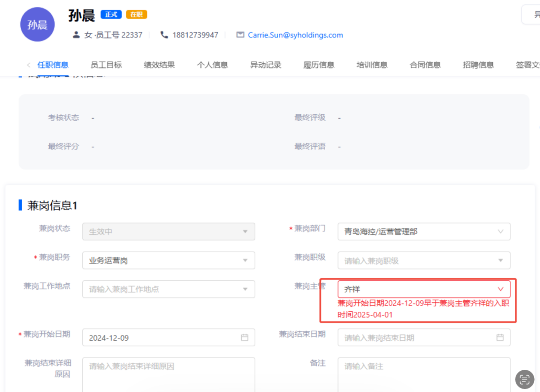This screenshot has height=392, width=540.
Task: Click the floating scan icon at bottom right
Action: click(525, 380)
